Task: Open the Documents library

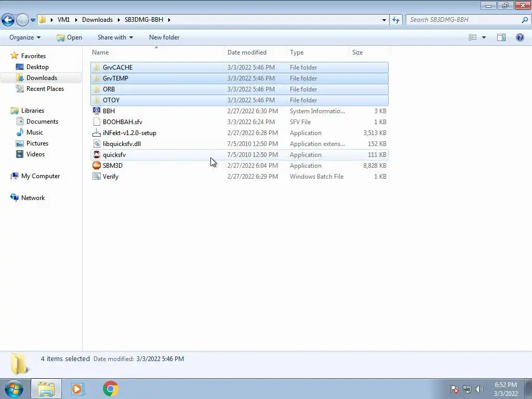Action: (42, 122)
